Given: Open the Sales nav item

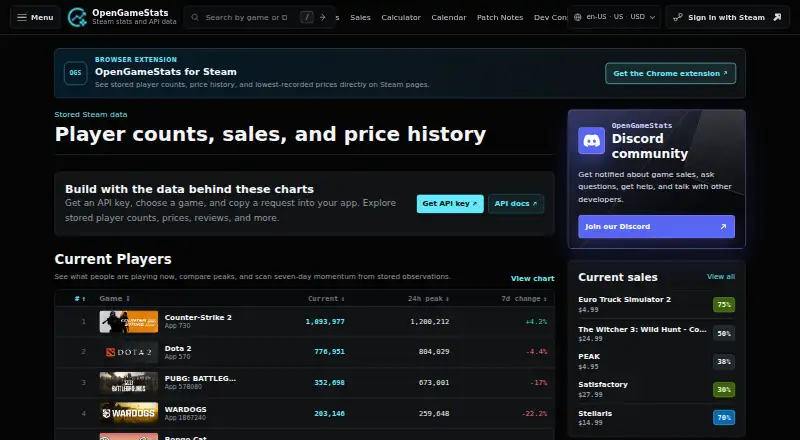Looking at the screenshot, I should tap(360, 17).
